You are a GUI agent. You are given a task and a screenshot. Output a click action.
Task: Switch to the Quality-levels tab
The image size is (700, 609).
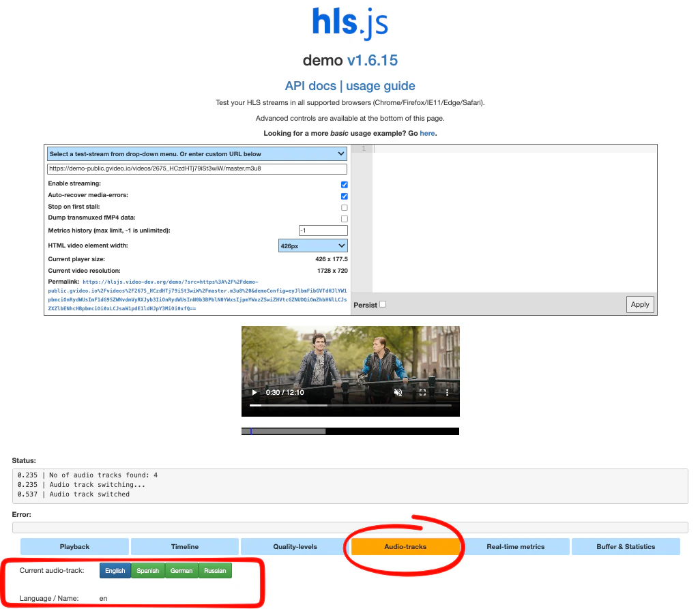click(x=294, y=546)
